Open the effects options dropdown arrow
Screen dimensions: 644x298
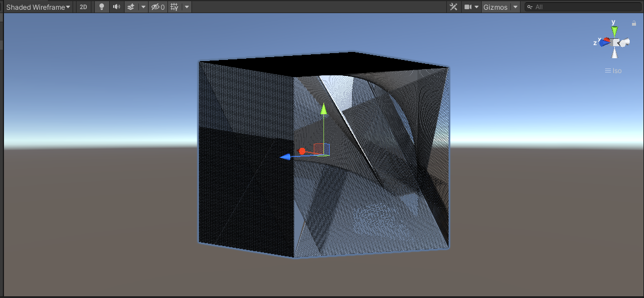pos(143,7)
